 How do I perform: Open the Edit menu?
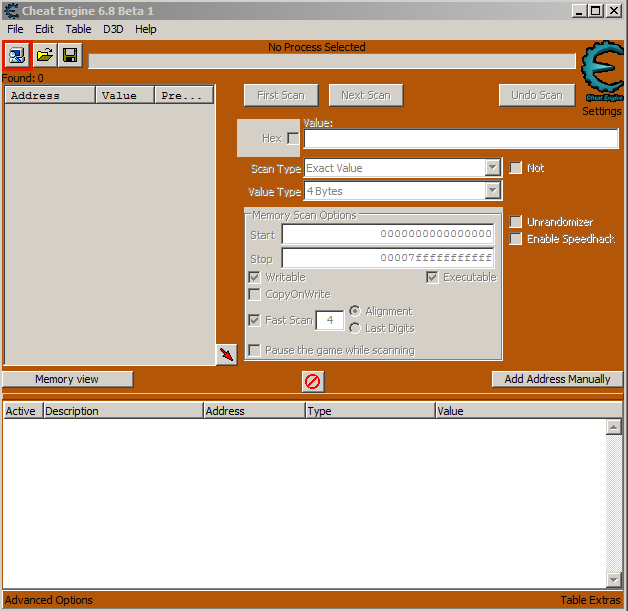click(x=44, y=29)
